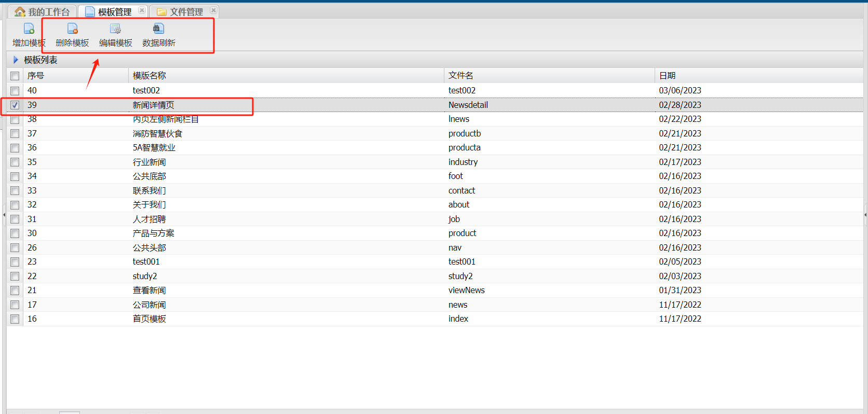
Task: Click the home icon on 我的工作台 tab
Action: point(20,12)
